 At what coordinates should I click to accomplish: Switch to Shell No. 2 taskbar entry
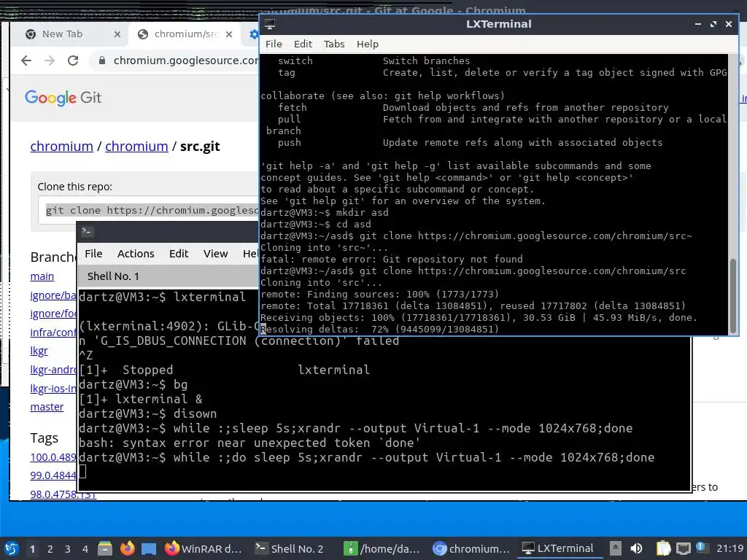(290, 548)
